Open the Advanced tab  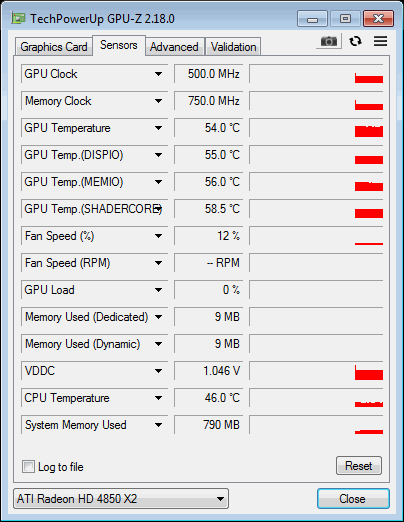point(174,47)
